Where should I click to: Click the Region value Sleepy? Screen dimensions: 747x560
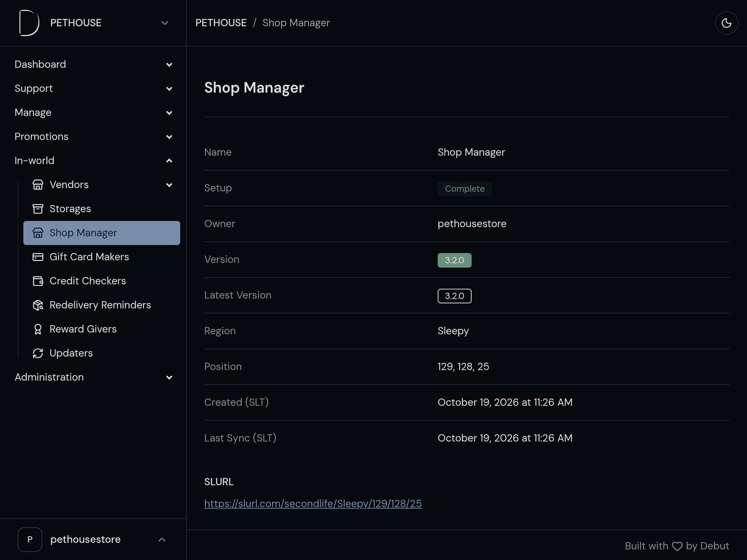click(454, 331)
